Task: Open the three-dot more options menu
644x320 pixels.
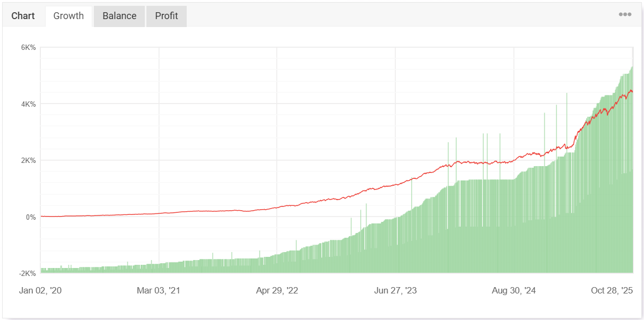Action: pyautogui.click(x=625, y=15)
